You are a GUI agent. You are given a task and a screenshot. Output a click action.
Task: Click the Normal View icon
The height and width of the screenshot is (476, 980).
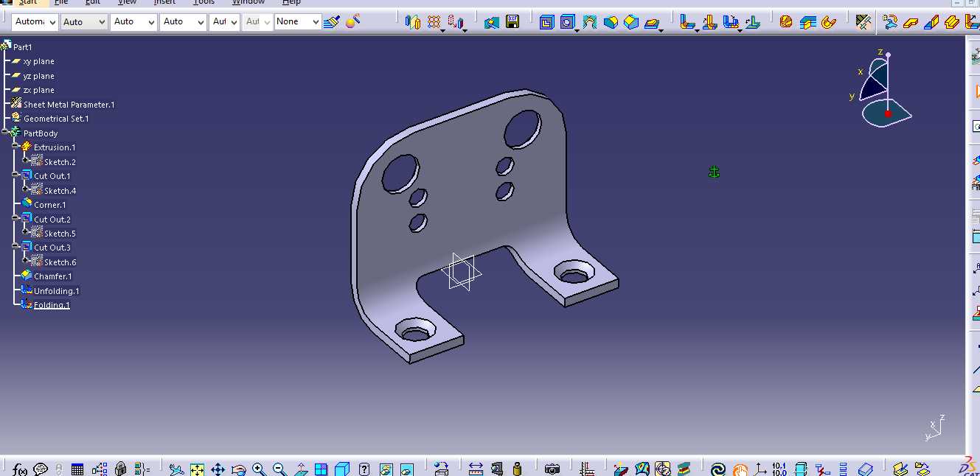(301, 469)
